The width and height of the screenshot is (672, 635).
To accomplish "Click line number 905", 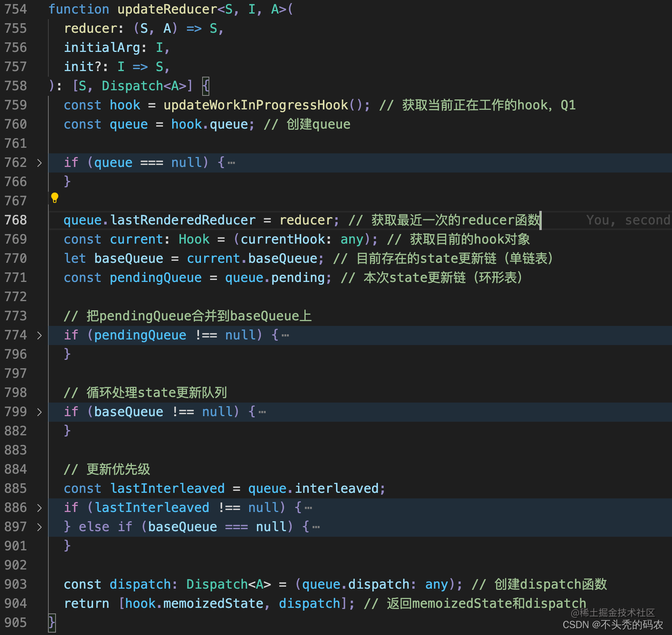I will (15, 623).
